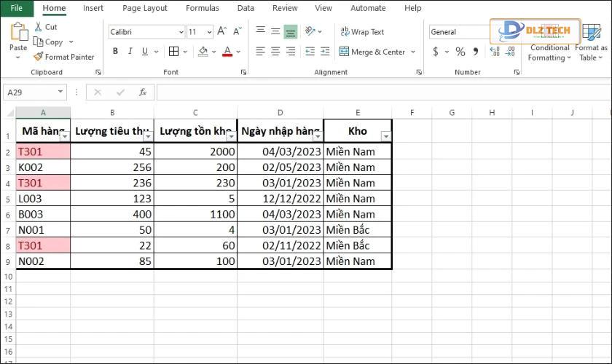Open the File tab

click(17, 8)
